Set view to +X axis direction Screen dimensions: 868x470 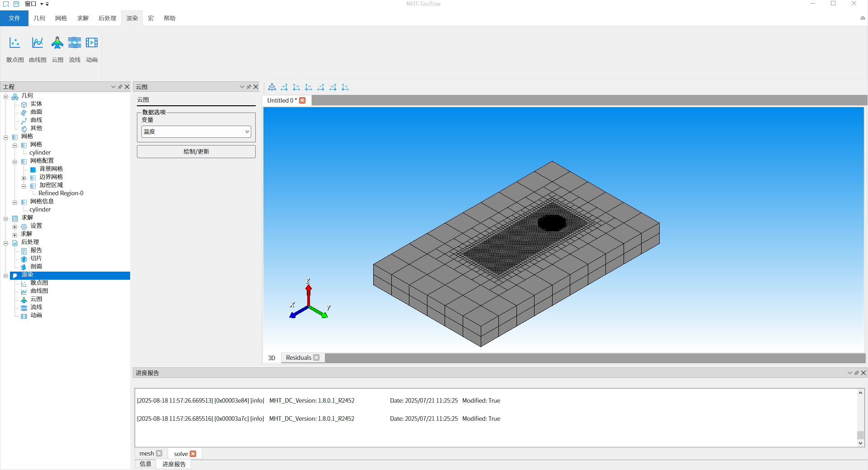284,87
